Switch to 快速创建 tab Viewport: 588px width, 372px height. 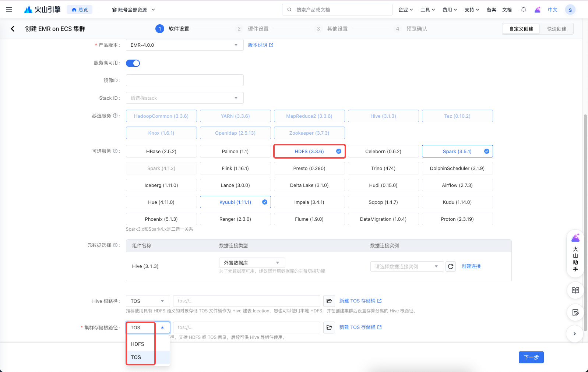[556, 29]
